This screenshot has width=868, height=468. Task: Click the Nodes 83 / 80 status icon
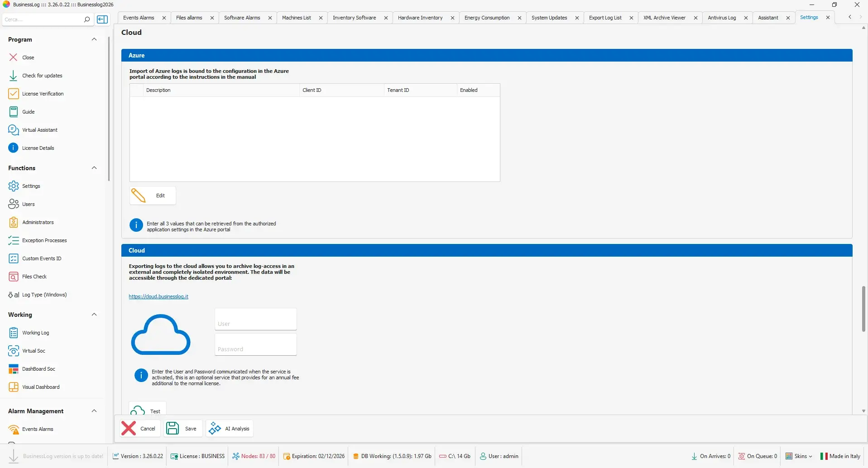click(236, 456)
